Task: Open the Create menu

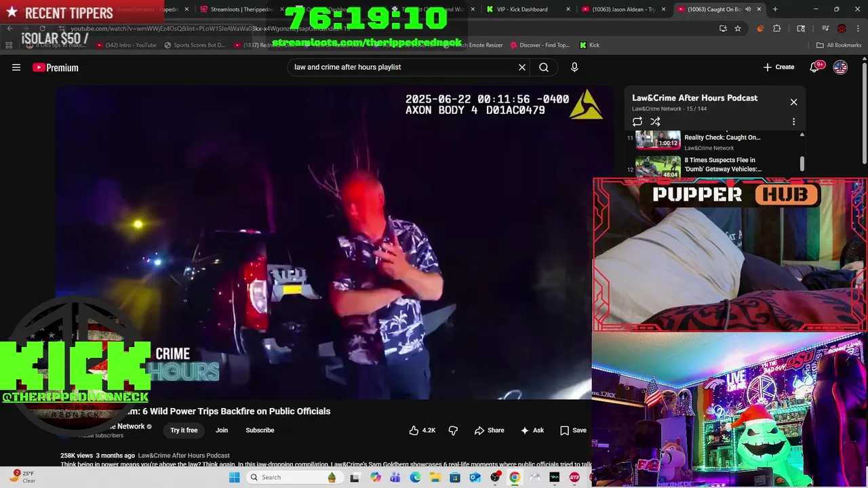Action: [x=778, y=67]
